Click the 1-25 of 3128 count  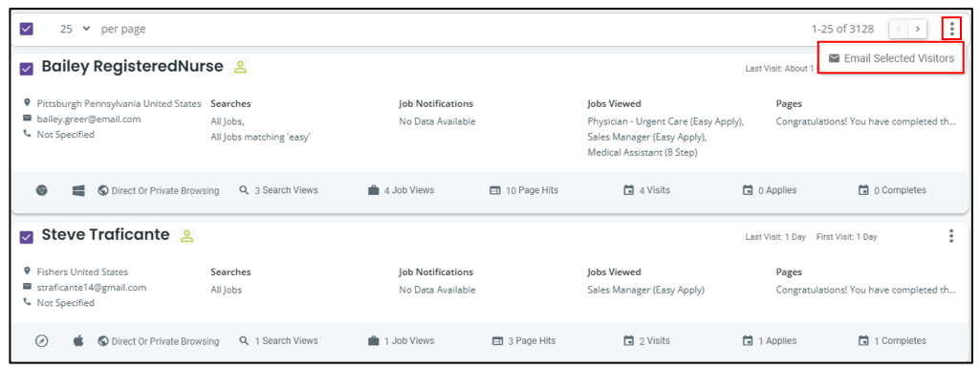pos(842,29)
